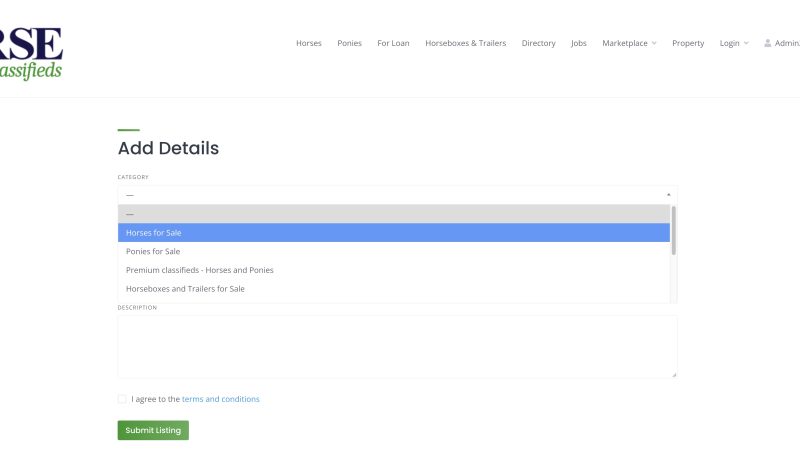Image resolution: width=800 pixels, height=450 pixels.
Task: Open the Ponies nav link
Action: click(x=349, y=43)
